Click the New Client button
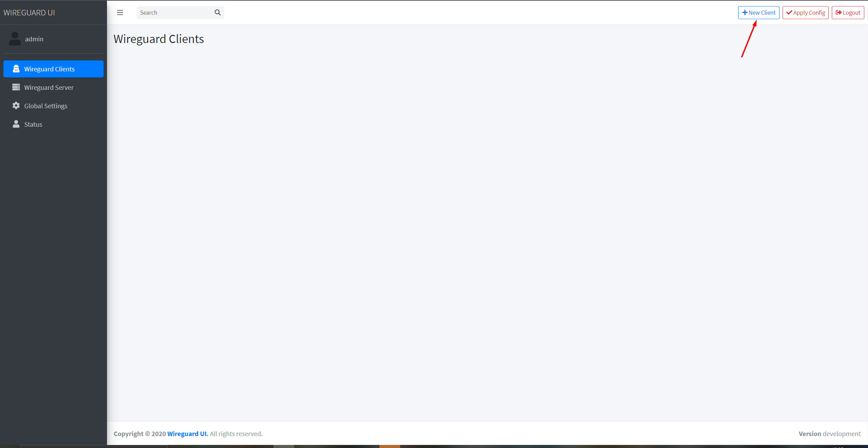This screenshot has height=448, width=868. 758,12
